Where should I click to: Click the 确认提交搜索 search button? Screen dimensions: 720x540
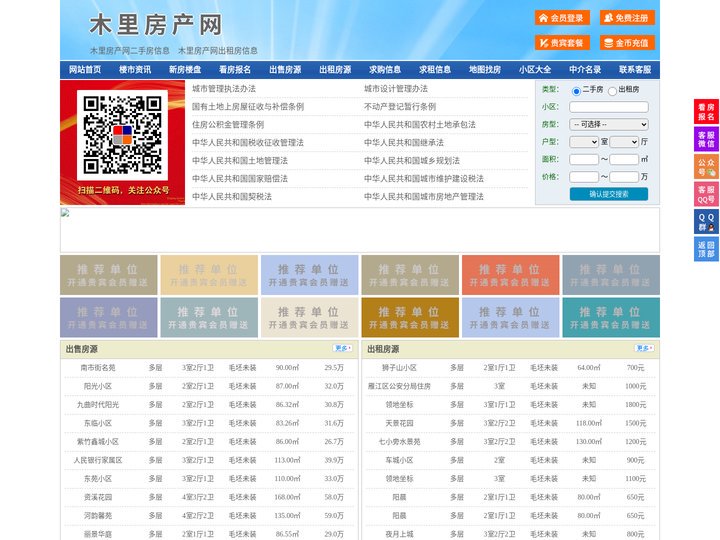click(609, 194)
